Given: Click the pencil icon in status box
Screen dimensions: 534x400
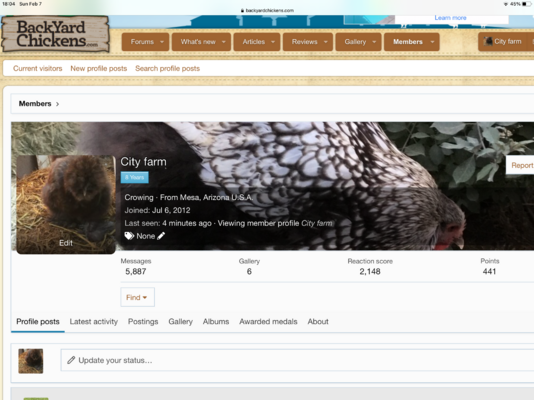Looking at the screenshot, I should pyautogui.click(x=71, y=360).
